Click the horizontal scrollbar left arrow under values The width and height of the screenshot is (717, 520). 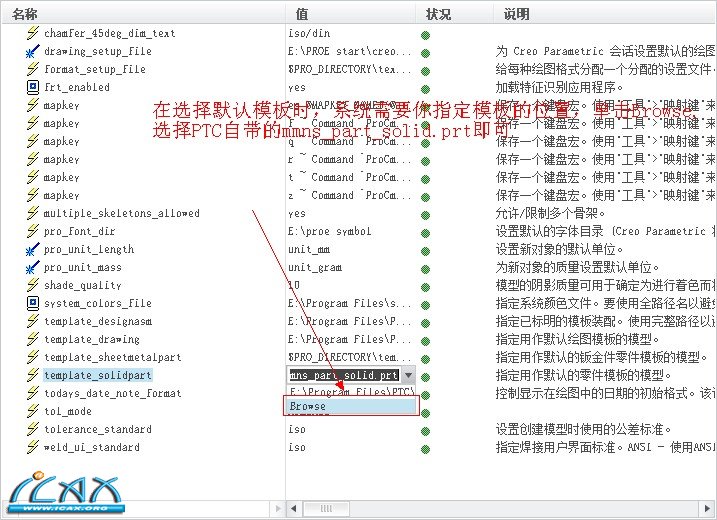pos(294,508)
